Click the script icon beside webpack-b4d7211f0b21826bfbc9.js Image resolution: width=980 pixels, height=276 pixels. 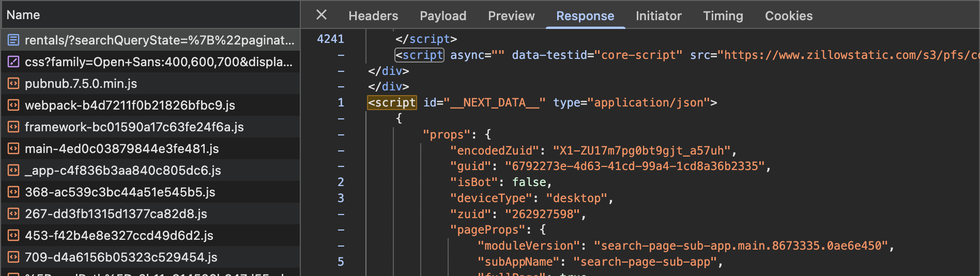click(13, 105)
